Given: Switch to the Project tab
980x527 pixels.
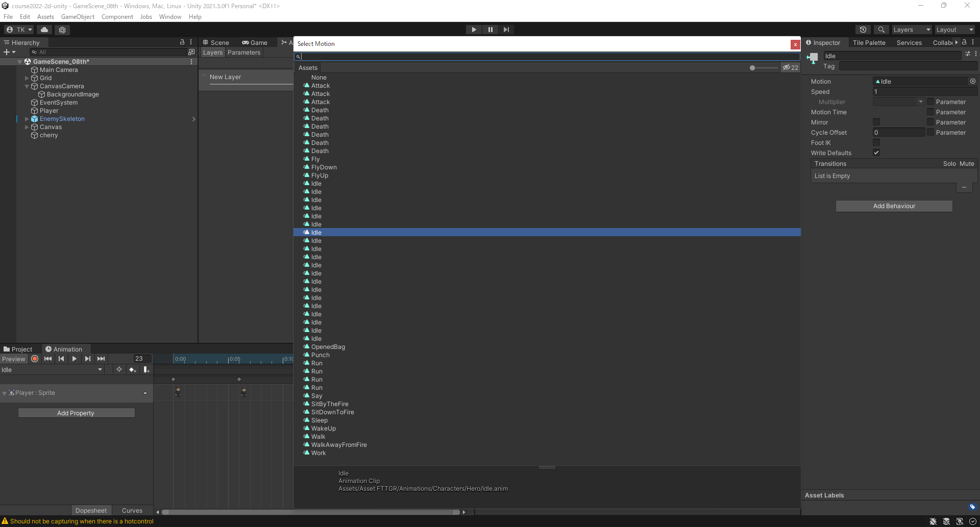Looking at the screenshot, I should pyautogui.click(x=18, y=349).
